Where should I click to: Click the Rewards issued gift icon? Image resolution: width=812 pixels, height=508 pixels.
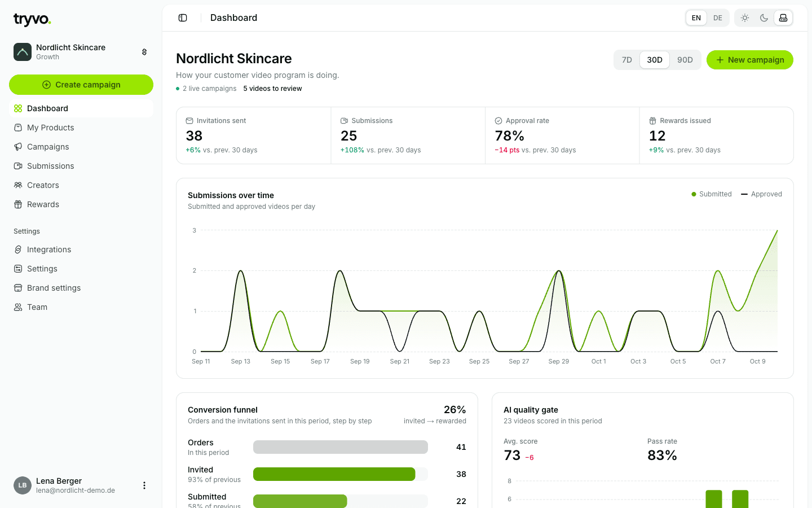(652, 121)
